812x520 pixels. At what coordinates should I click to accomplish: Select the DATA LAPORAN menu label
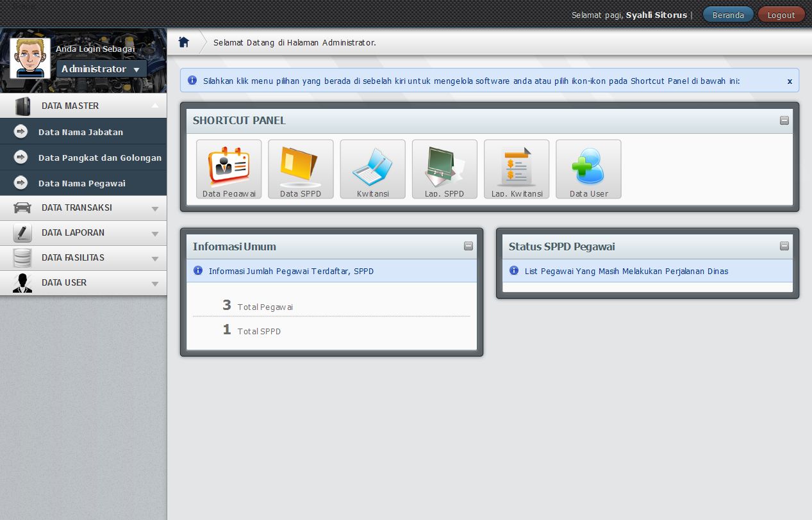click(73, 232)
